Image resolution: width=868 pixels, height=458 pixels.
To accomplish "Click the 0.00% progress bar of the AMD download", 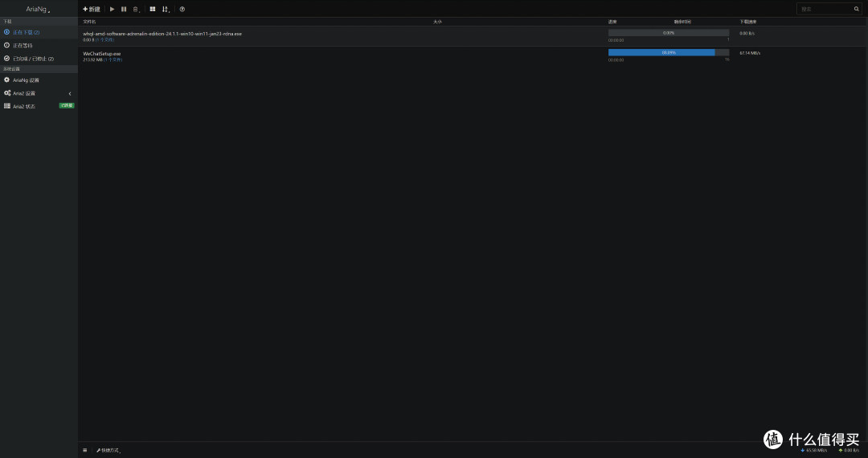I will [x=669, y=33].
